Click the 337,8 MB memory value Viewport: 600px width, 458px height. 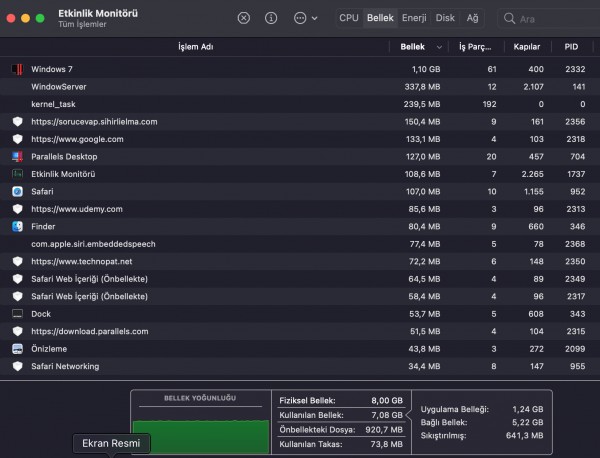tap(422, 87)
